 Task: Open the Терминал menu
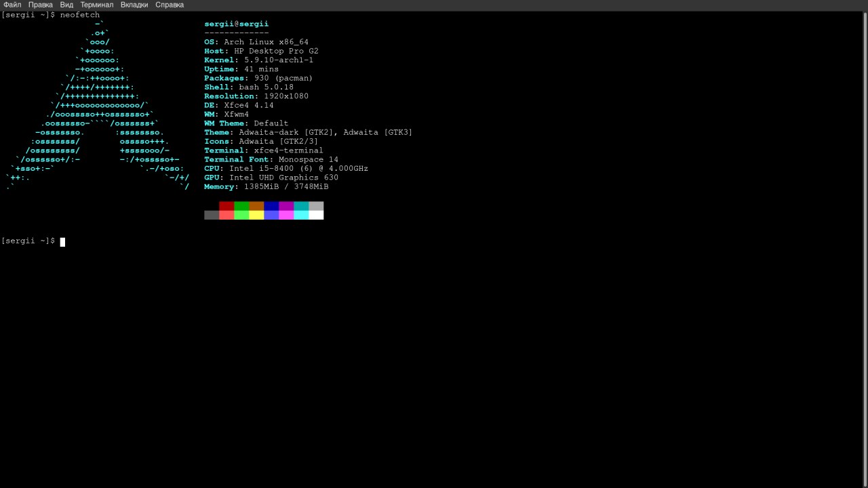click(x=97, y=5)
